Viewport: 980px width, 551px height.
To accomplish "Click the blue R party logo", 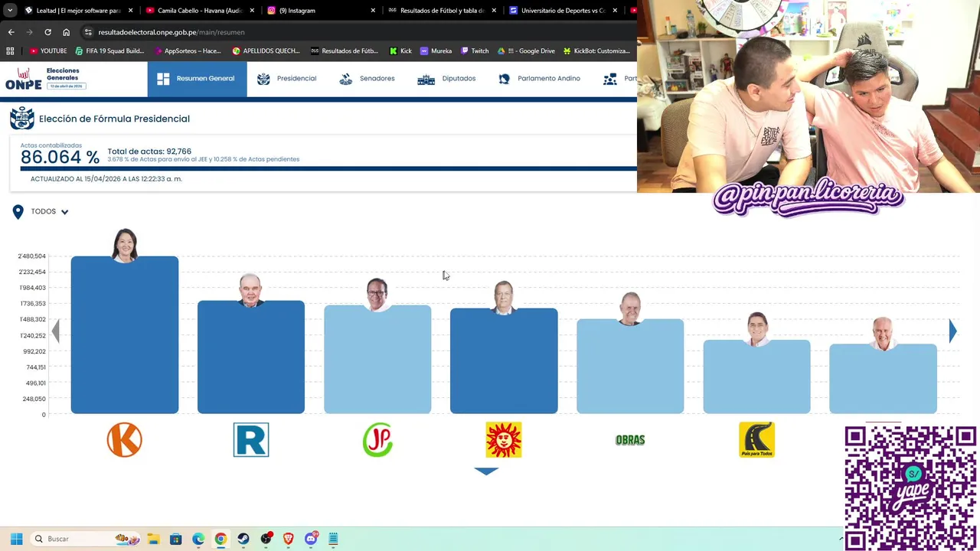I will [x=251, y=440].
